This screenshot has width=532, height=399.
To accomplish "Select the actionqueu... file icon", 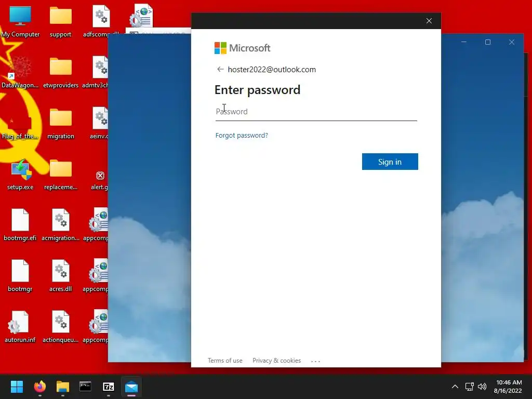I will [x=60, y=327].
